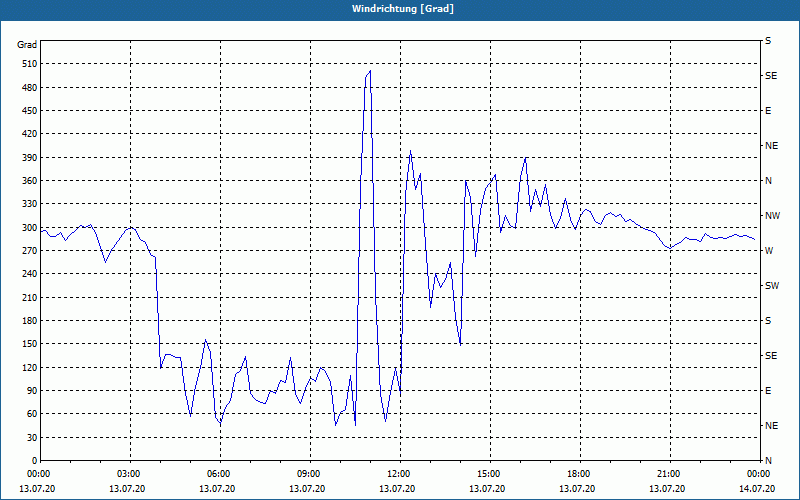This screenshot has width=800, height=500.
Task: Click the 12:00 time marker on the x-axis
Action: (400, 474)
